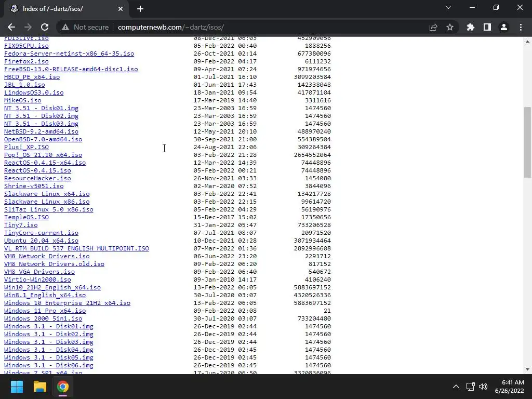
Task: Download Windows 2000 5in1.iso
Action: tap(43, 319)
